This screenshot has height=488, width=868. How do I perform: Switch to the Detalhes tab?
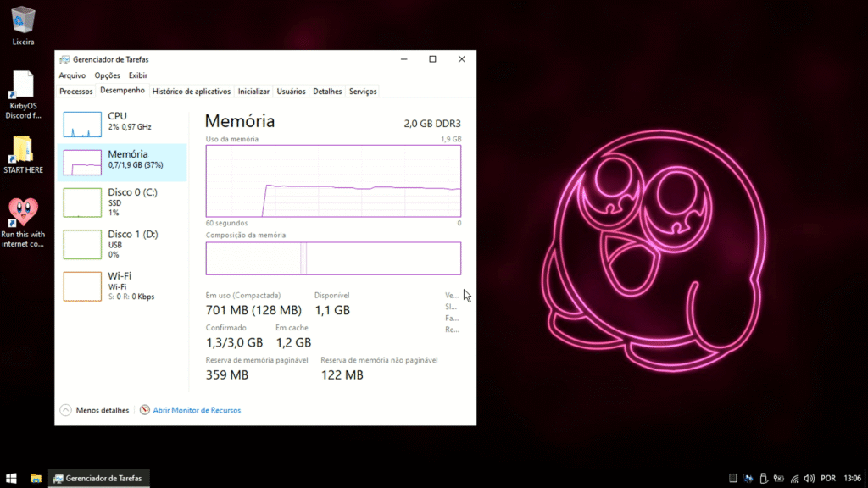[327, 91]
